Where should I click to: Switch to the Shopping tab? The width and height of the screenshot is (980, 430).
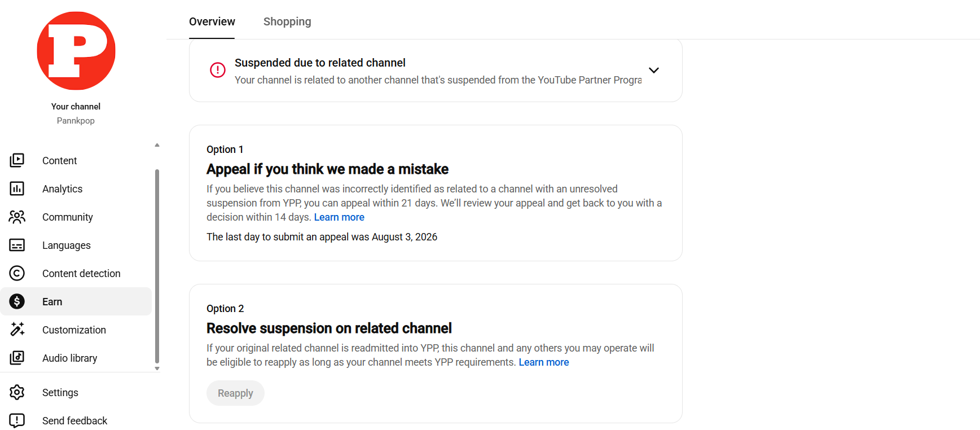[287, 21]
